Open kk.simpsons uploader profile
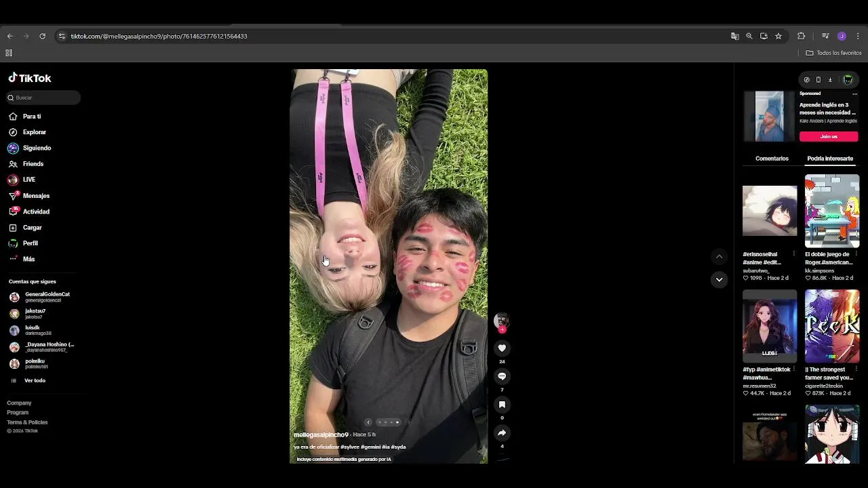868x488 pixels. pyautogui.click(x=819, y=270)
